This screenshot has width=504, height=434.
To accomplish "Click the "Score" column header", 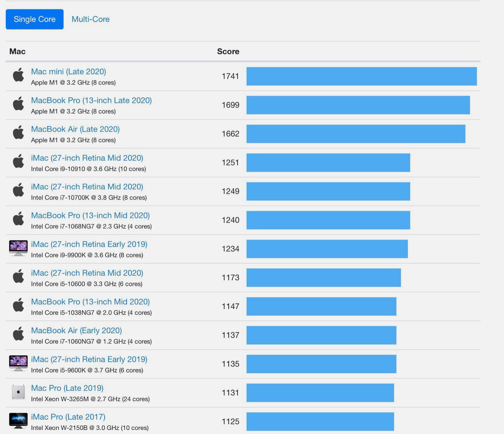I will (228, 51).
